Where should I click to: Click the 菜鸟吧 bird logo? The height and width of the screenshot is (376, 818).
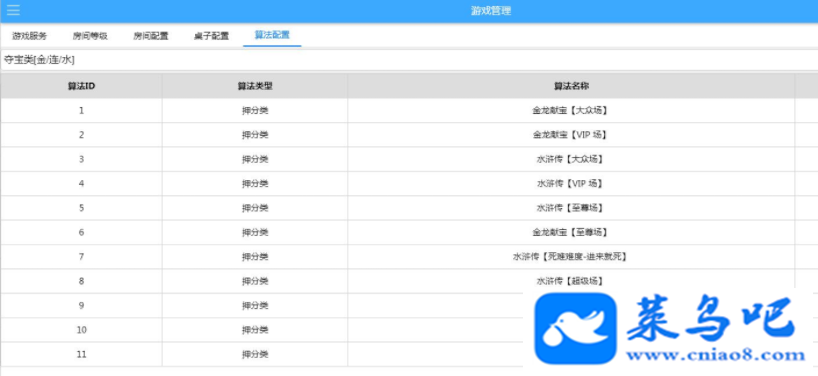(x=575, y=328)
